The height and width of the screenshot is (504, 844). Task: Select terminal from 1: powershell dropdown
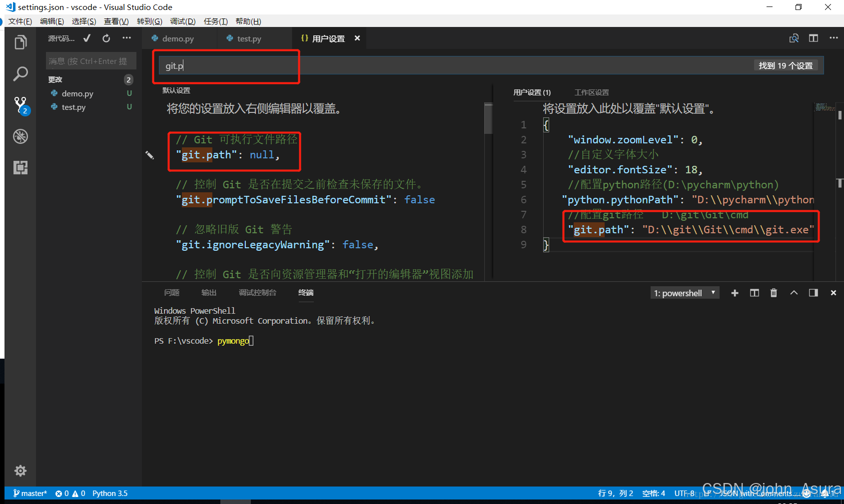685,293
